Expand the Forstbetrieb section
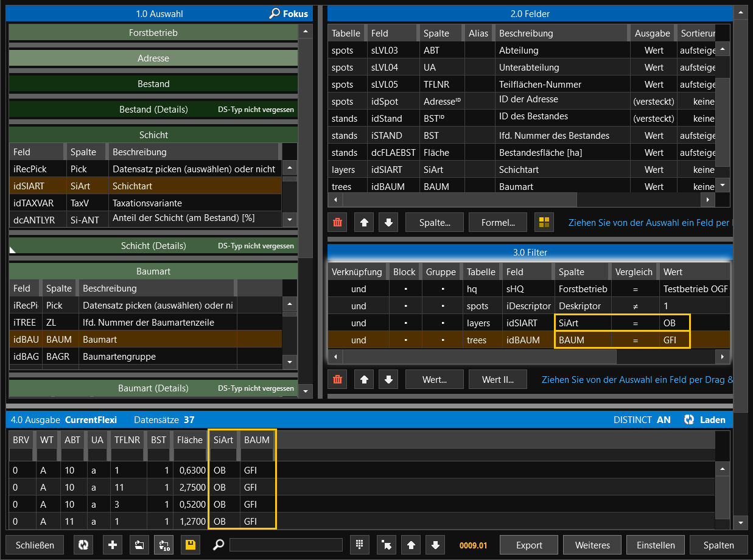 [153, 33]
